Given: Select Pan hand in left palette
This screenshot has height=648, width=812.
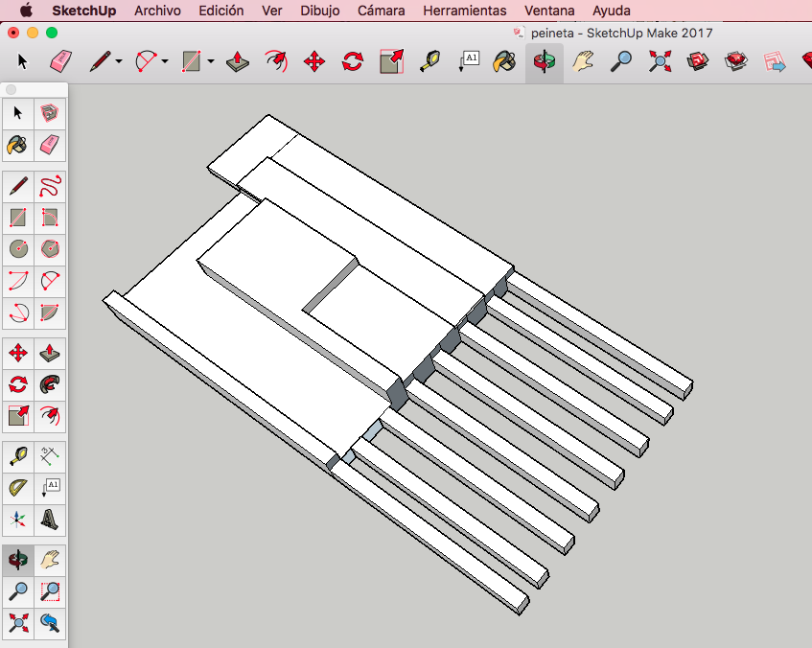Looking at the screenshot, I should pyautogui.click(x=50, y=560).
